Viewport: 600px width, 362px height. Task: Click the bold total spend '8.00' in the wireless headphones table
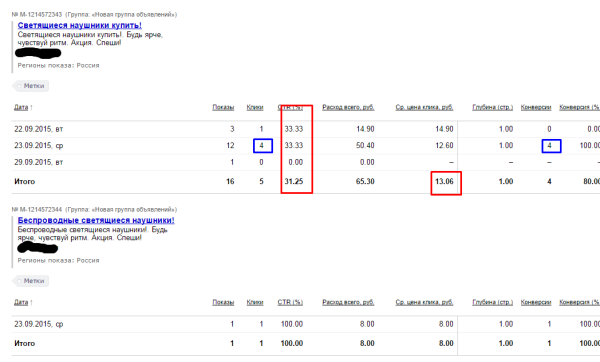click(x=367, y=343)
